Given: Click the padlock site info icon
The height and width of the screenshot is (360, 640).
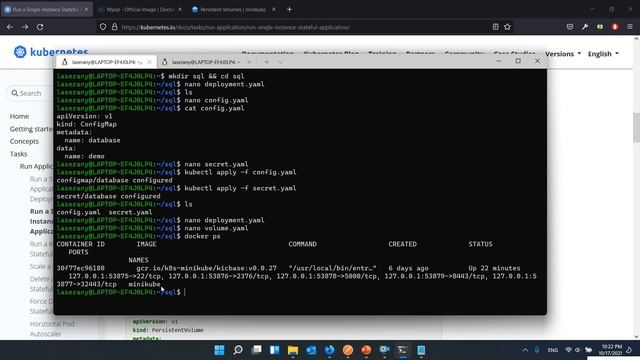Looking at the screenshot, I should tap(115, 27).
